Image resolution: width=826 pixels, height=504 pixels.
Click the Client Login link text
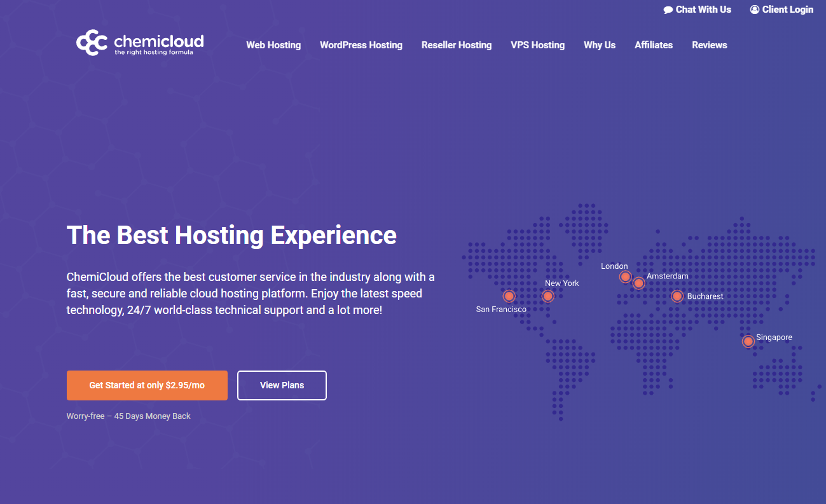(787, 10)
